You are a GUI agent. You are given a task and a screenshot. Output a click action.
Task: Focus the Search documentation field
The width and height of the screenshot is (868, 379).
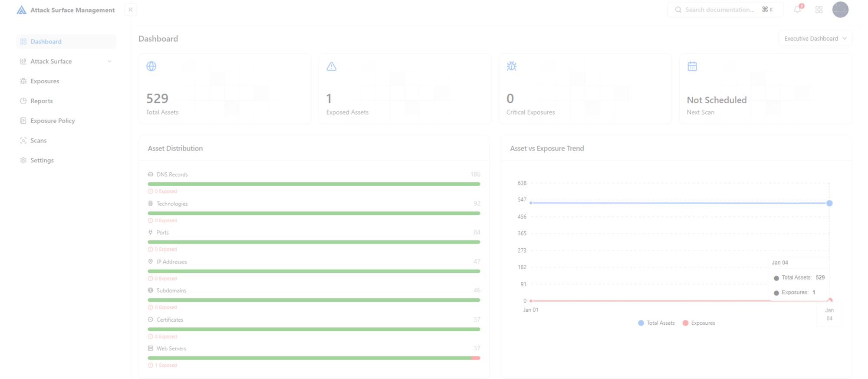720,10
